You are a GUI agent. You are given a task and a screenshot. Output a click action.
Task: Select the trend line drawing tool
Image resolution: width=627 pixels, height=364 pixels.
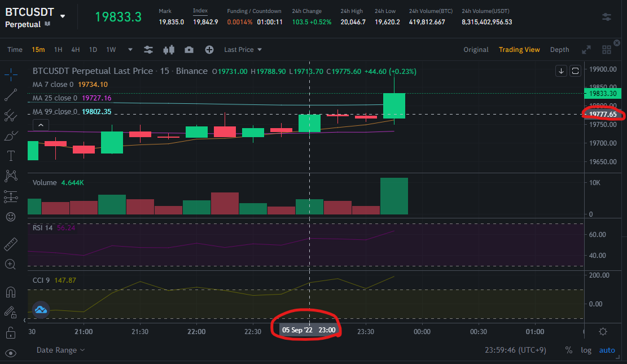(11, 95)
